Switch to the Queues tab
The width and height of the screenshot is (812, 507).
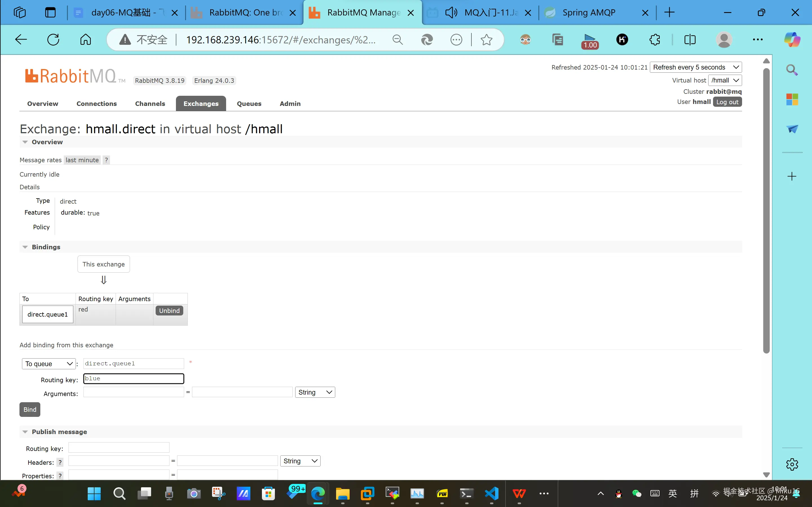pyautogui.click(x=249, y=104)
